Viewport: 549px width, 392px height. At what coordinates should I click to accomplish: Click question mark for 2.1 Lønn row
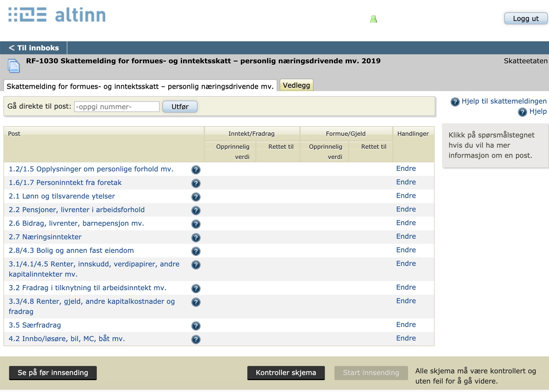click(196, 197)
